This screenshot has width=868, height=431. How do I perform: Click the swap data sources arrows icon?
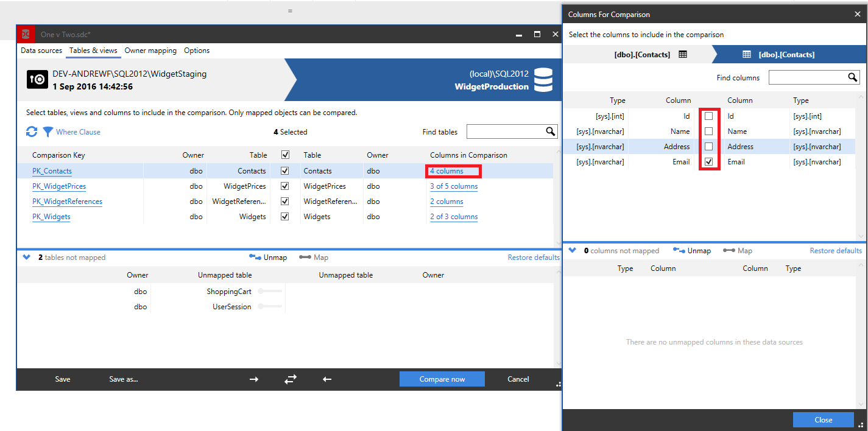[291, 379]
